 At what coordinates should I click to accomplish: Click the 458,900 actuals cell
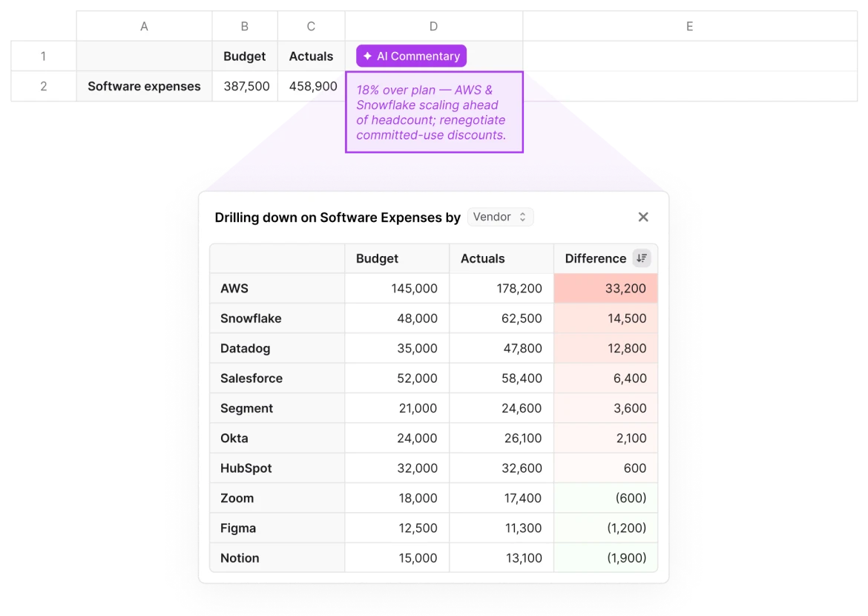311,86
